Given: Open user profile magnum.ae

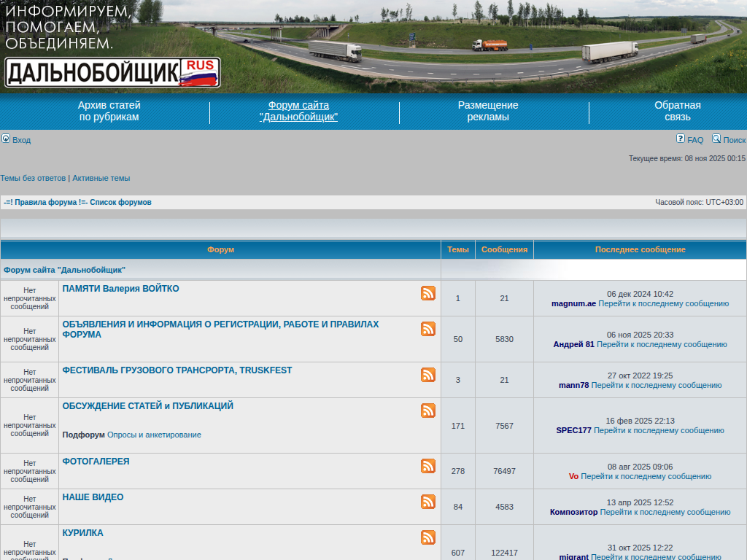Looking at the screenshot, I should point(573,303).
